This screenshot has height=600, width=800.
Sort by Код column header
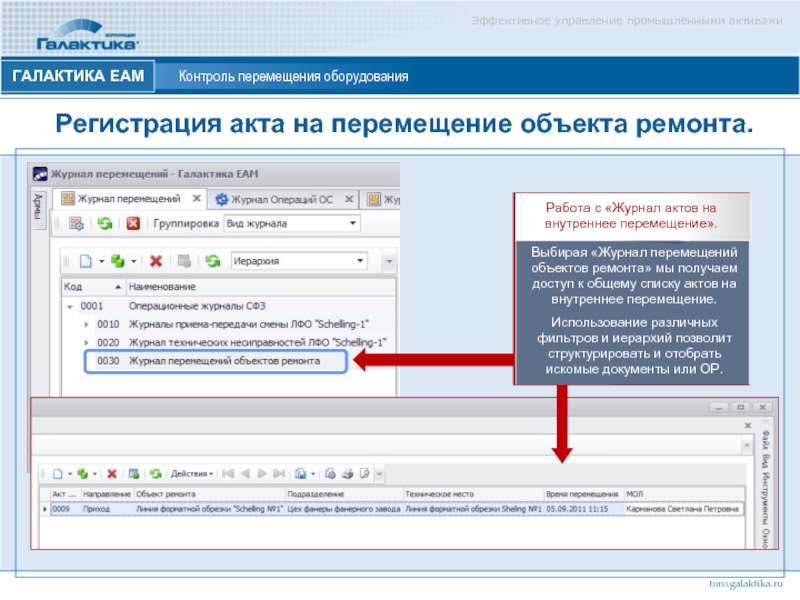point(93,287)
